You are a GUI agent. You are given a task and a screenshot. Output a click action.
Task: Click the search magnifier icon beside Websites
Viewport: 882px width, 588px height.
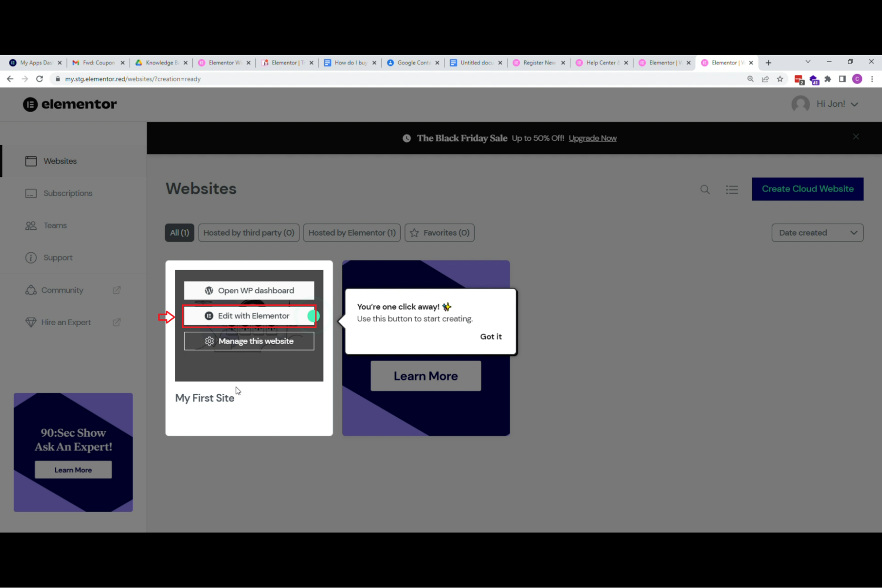705,189
